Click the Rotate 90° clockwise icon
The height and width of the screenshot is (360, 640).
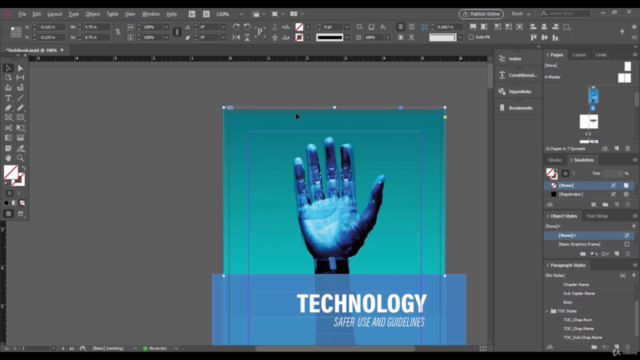(x=236, y=27)
